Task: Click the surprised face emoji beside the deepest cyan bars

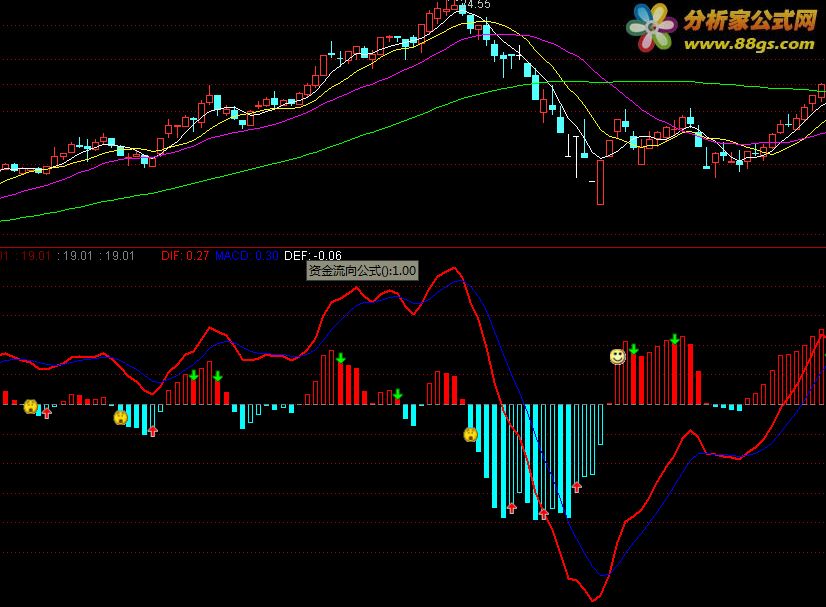Action: (470, 435)
